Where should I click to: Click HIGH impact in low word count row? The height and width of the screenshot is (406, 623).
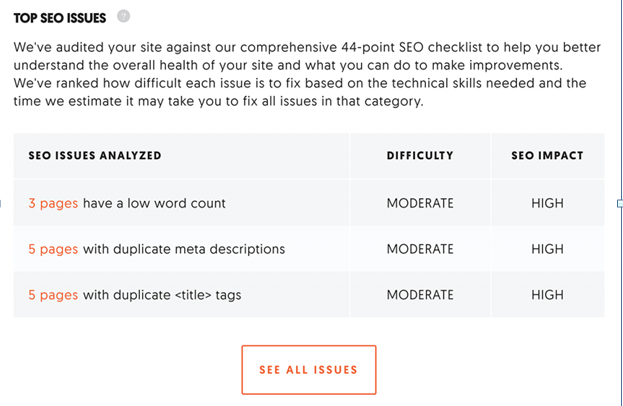point(548,203)
